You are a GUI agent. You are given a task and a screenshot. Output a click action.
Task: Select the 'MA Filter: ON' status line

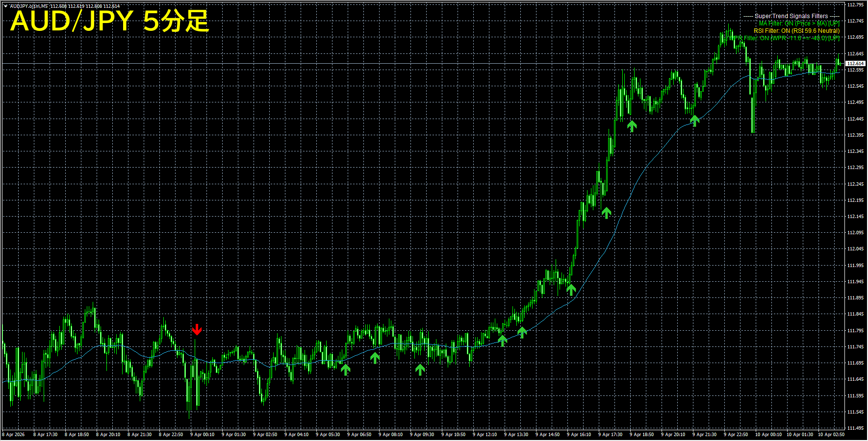799,24
